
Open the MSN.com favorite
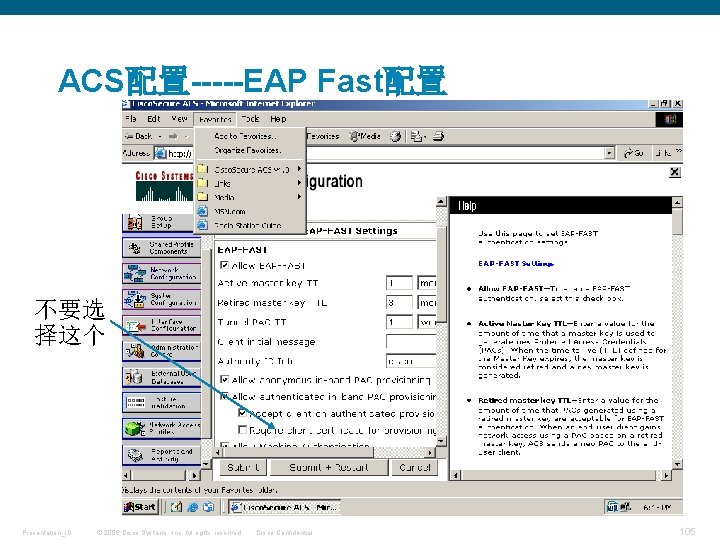[x=250, y=211]
